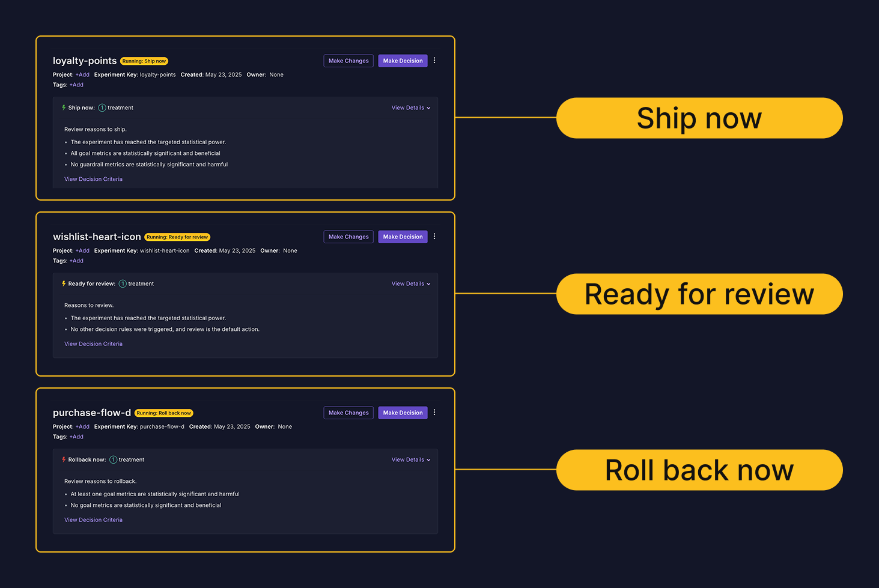This screenshot has width=879, height=588.
Task: Click the Running: Roll back now status badge
Action: (x=163, y=413)
